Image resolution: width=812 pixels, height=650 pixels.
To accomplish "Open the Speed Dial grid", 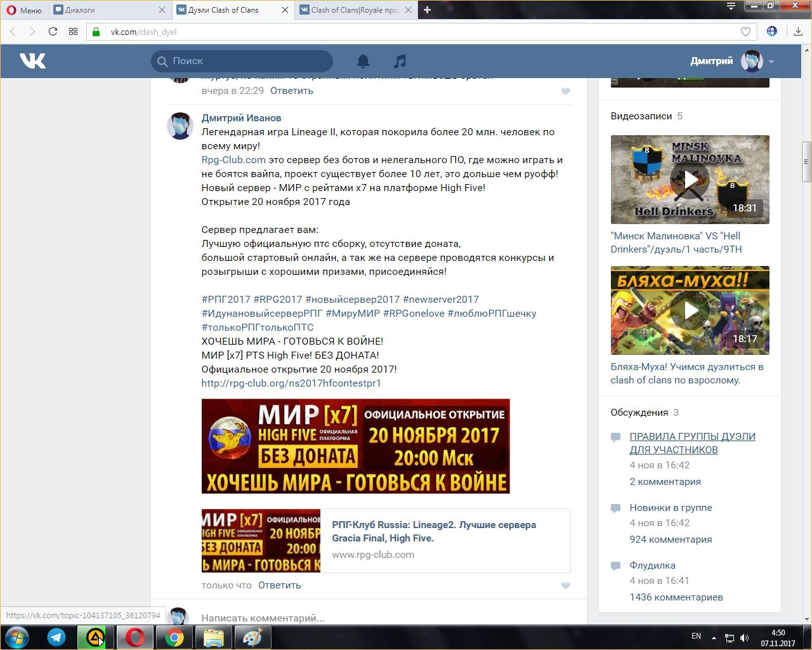I will tap(73, 32).
